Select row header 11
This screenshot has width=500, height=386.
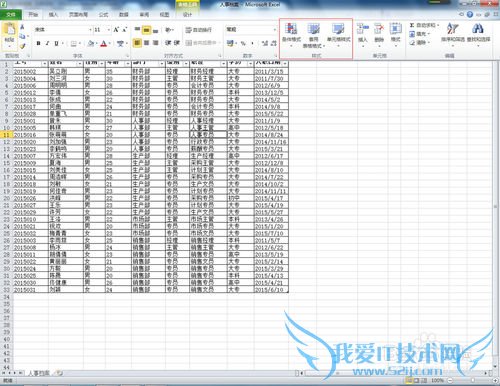pyautogui.click(x=6, y=135)
